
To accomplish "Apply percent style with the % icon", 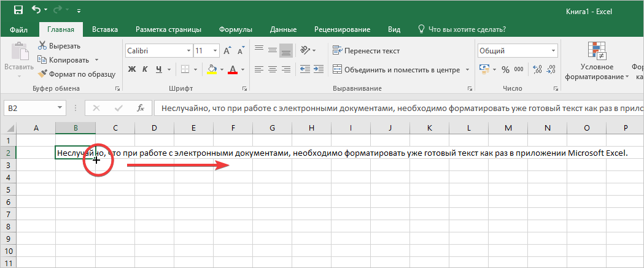I will pyautogui.click(x=505, y=69).
